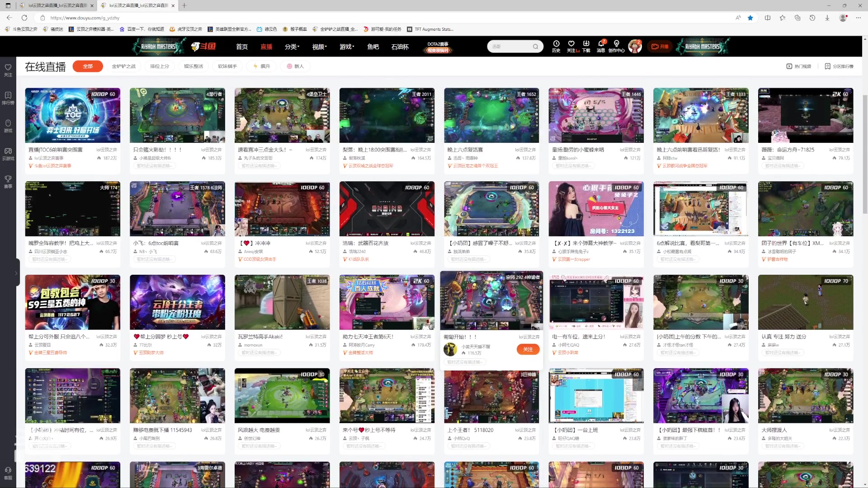The image size is (868, 488).
Task: Open DOTA2赛事 promo link in header
Action: 438,47
